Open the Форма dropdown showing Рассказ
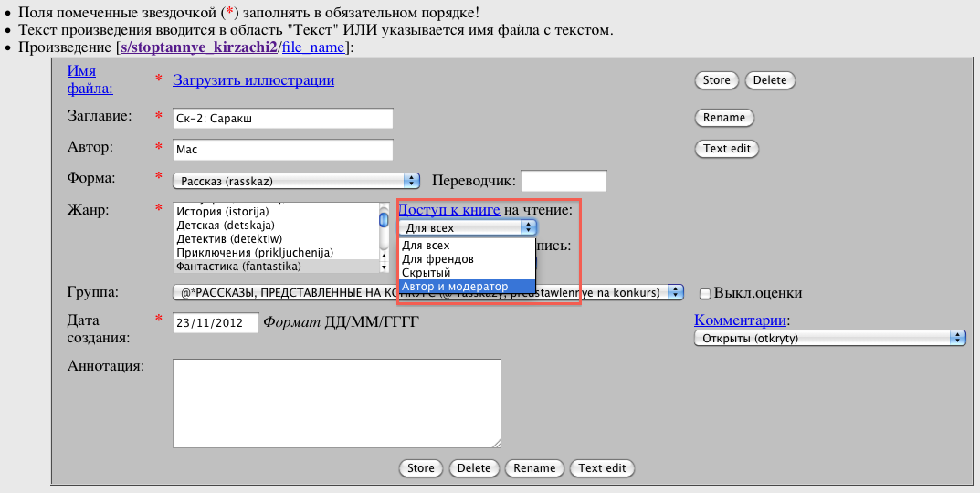Screen dimensions: 980x493 click(x=296, y=181)
